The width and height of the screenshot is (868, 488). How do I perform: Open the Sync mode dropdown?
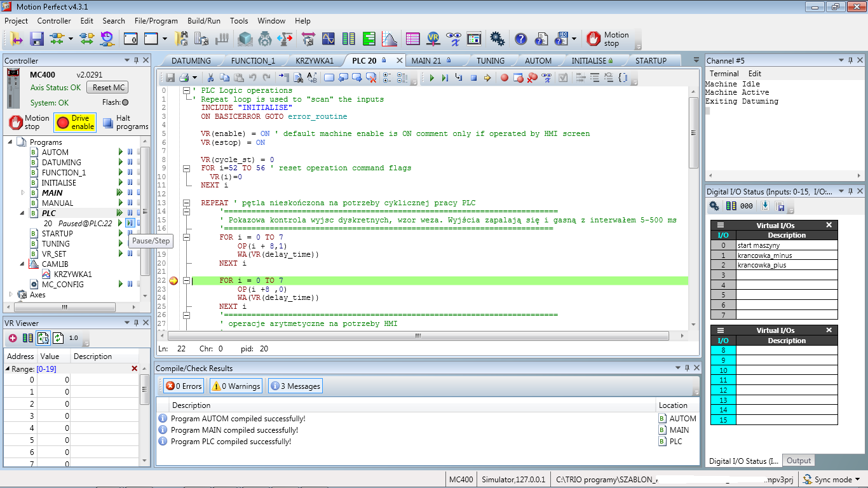coord(832,480)
